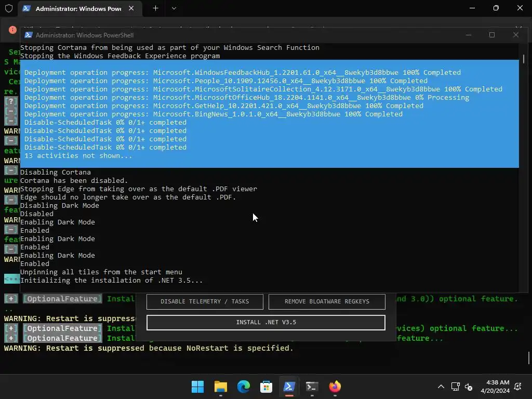Click the Windows Terminal taskbar icon
Image resolution: width=532 pixels, height=399 pixels.
(312, 387)
